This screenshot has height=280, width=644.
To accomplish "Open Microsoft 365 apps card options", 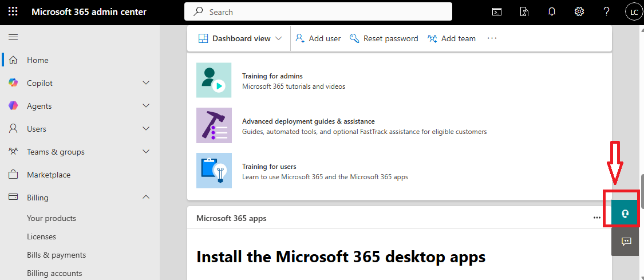I will (x=596, y=218).
